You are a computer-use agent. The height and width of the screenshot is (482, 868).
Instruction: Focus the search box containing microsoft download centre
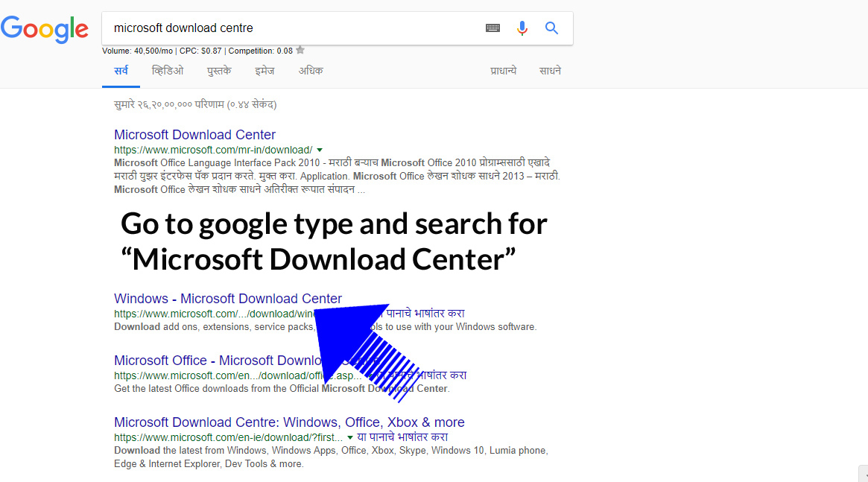294,28
